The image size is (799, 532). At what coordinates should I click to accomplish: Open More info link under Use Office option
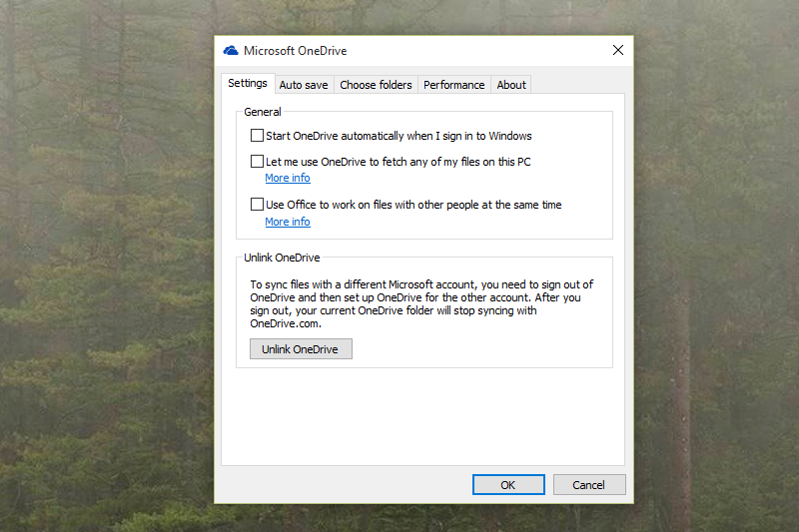pos(288,222)
